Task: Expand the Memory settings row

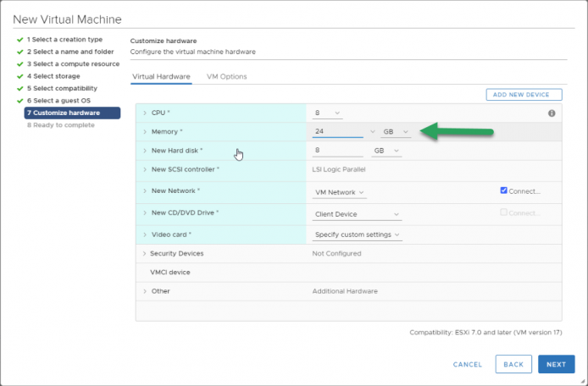Action: tap(145, 131)
